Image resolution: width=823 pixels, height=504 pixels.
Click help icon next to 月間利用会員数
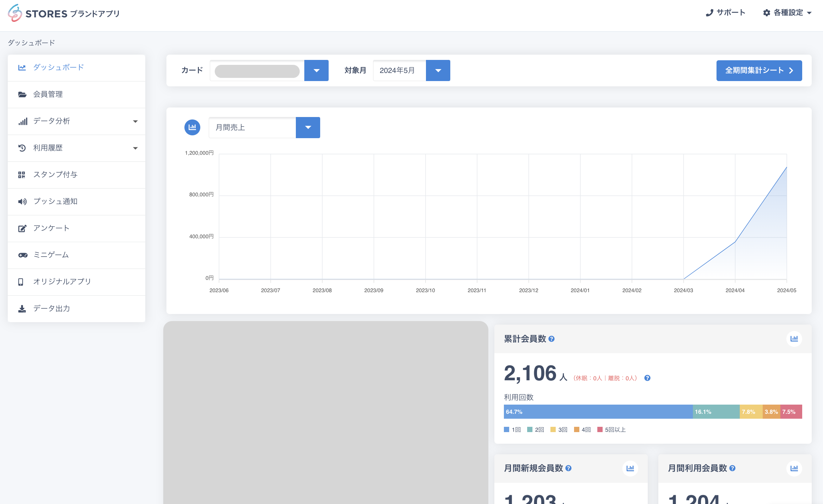[x=732, y=468]
